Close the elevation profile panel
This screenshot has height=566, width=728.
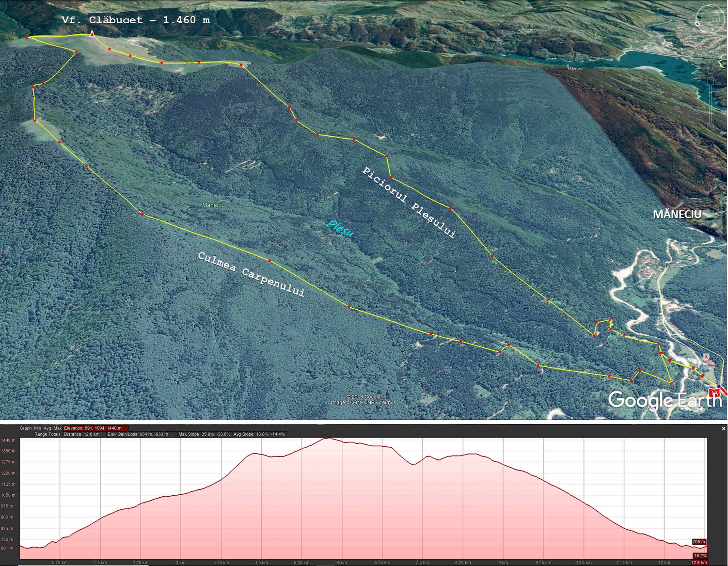point(724,428)
